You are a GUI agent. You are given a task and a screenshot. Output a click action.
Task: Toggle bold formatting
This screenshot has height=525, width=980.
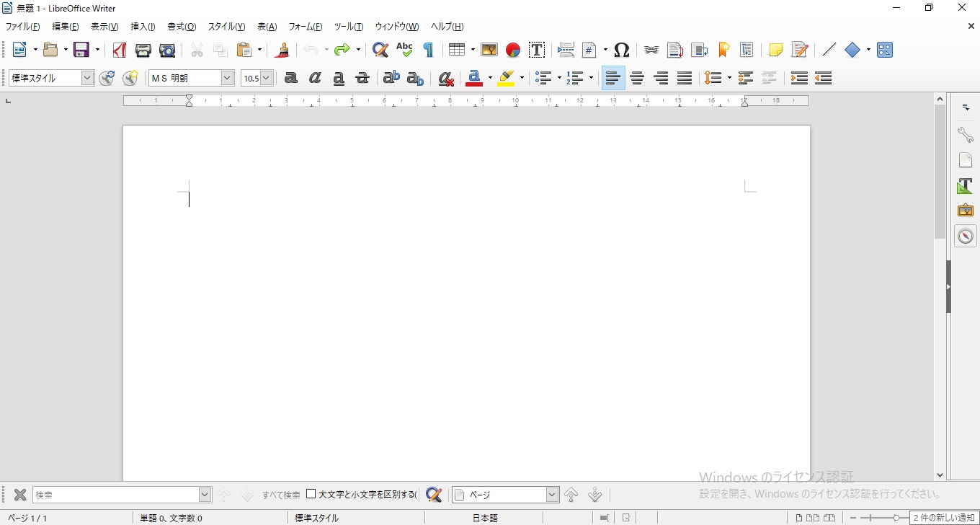point(291,78)
